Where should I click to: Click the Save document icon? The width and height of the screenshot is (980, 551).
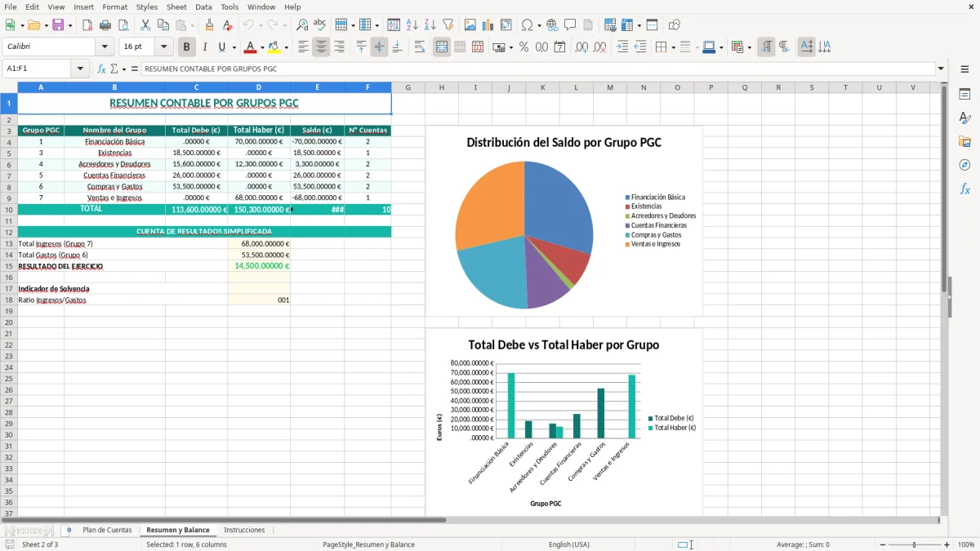pyautogui.click(x=58, y=25)
